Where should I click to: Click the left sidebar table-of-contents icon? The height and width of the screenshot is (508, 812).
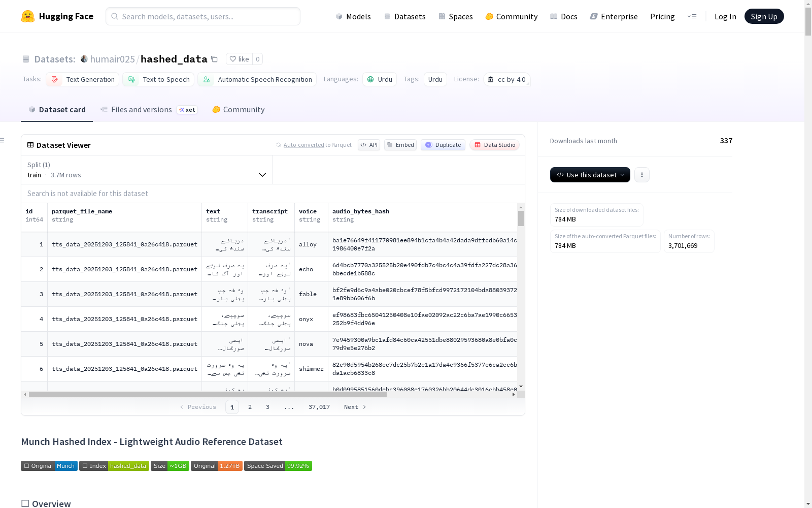point(3,140)
